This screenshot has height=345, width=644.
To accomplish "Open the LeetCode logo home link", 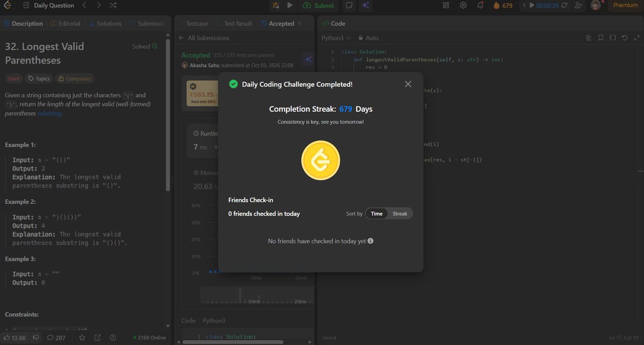I will point(8,5).
